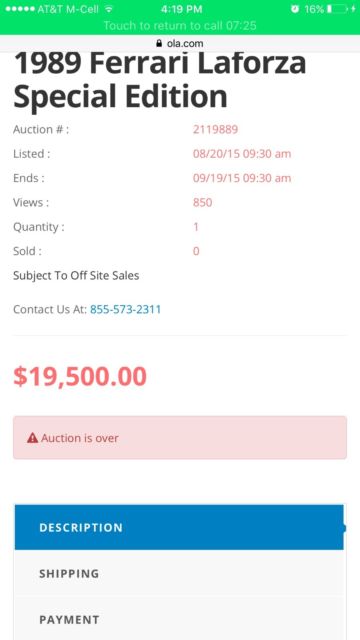Image resolution: width=360 pixels, height=640 pixels.
Task: Tap the auction number 2119889
Action: (216, 130)
